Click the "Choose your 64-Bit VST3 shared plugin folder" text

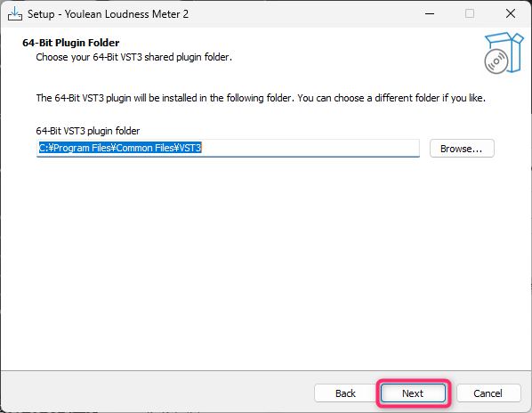coord(134,57)
